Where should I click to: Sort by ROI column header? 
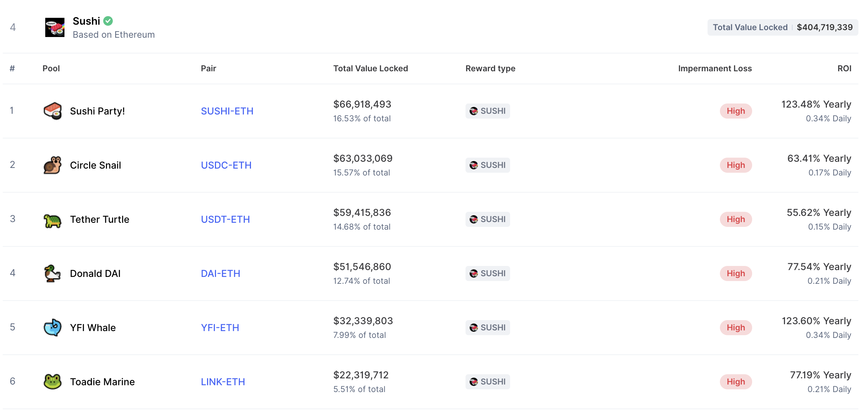(844, 69)
